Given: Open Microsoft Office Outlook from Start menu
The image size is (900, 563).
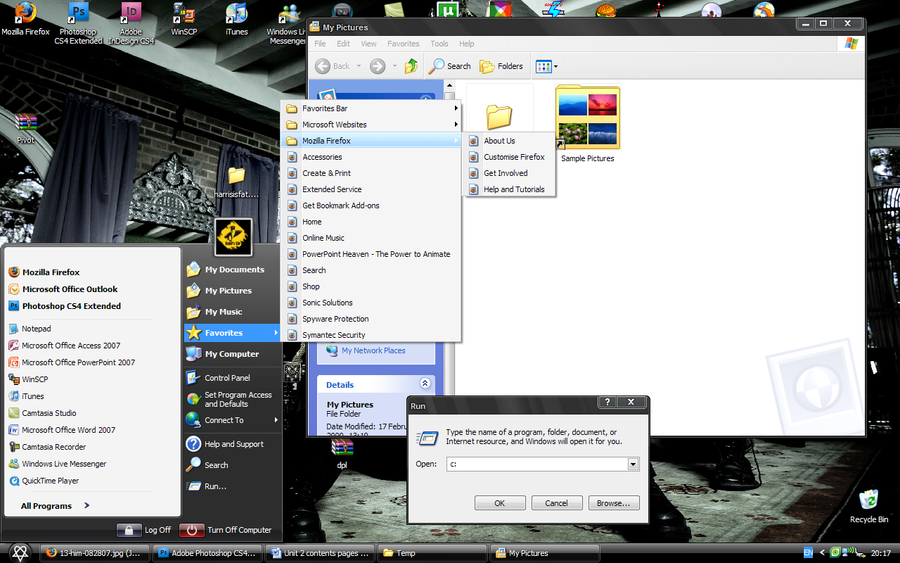Looking at the screenshot, I should click(63, 289).
